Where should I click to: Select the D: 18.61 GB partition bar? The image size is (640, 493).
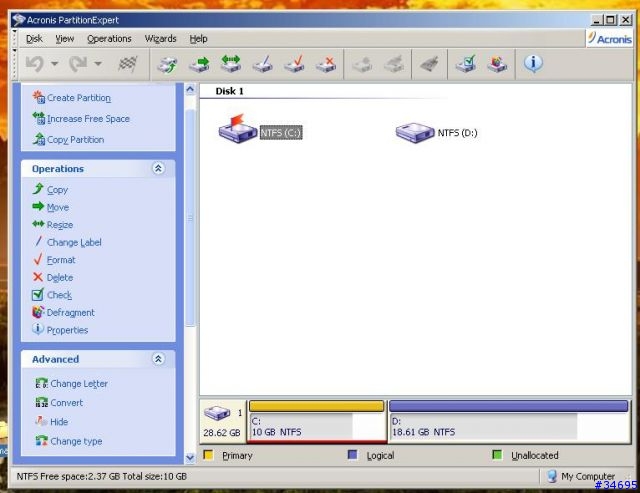point(509,421)
